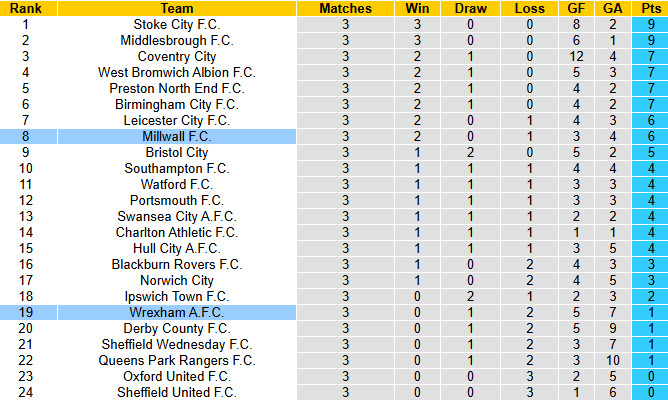Image resolution: width=668 pixels, height=401 pixels.
Task: Click the Team column header
Action: pyautogui.click(x=177, y=8)
